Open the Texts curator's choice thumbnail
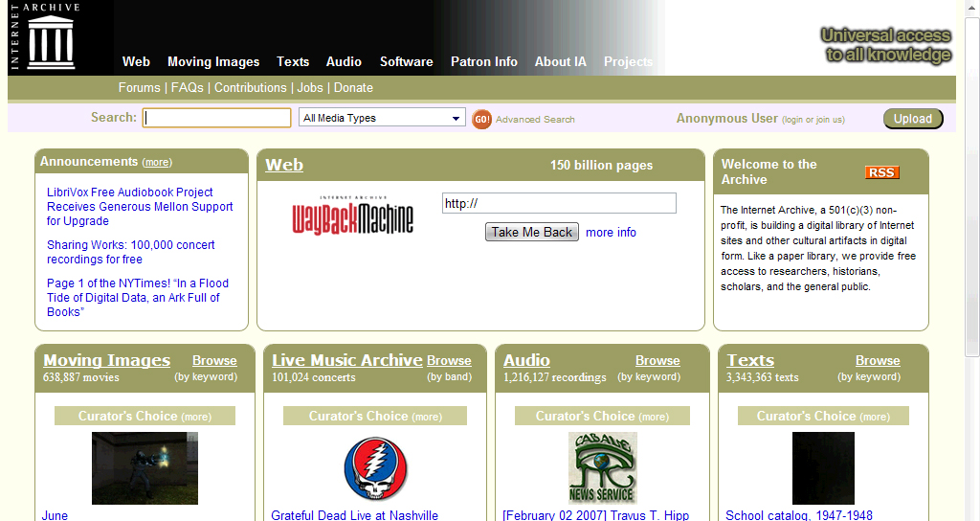980x521 pixels. coord(823,467)
